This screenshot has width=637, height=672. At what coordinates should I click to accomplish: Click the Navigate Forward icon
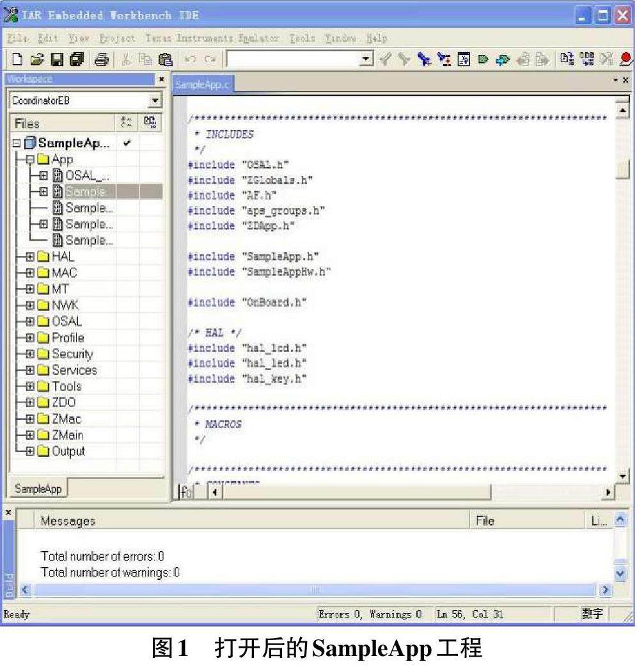542,59
